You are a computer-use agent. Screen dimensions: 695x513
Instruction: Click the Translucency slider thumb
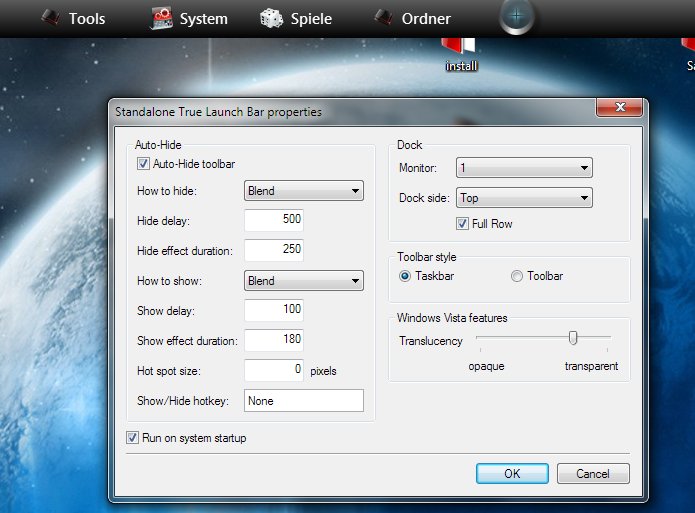coord(573,337)
